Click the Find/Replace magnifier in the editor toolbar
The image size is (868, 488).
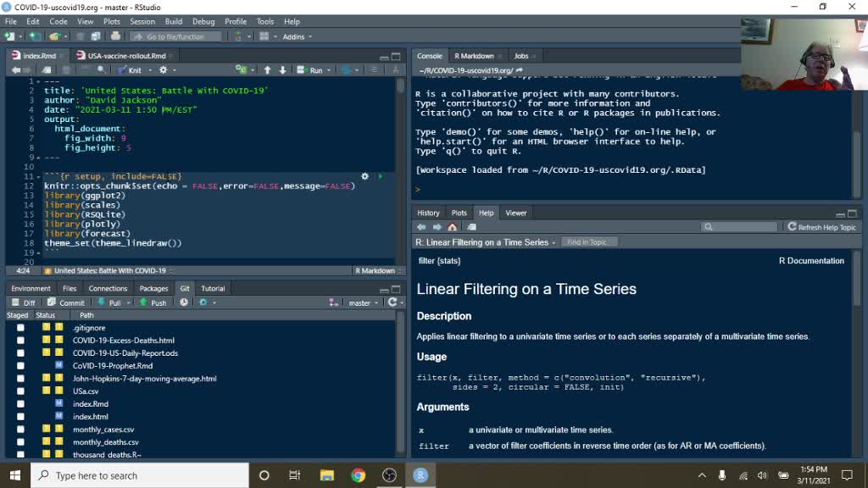[x=102, y=70]
